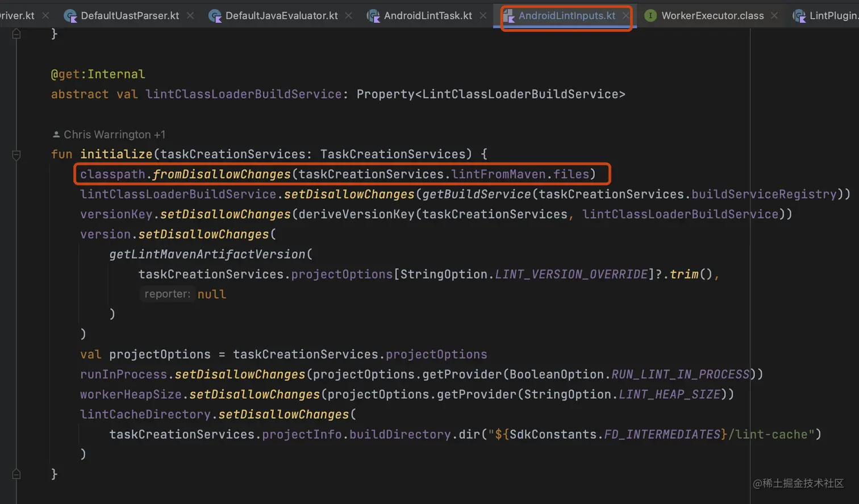Close the partially visible river.kt tab

pos(45,16)
